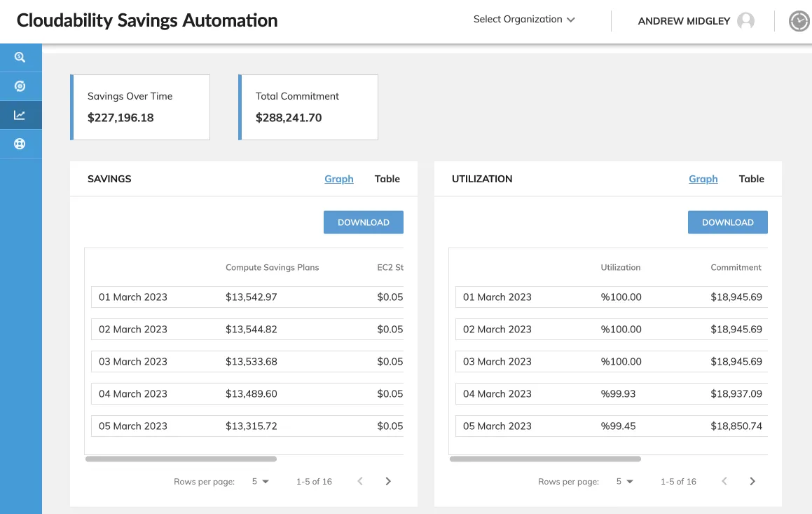Go to previous page of Utilization table
The height and width of the screenshot is (514, 812).
pyautogui.click(x=724, y=481)
